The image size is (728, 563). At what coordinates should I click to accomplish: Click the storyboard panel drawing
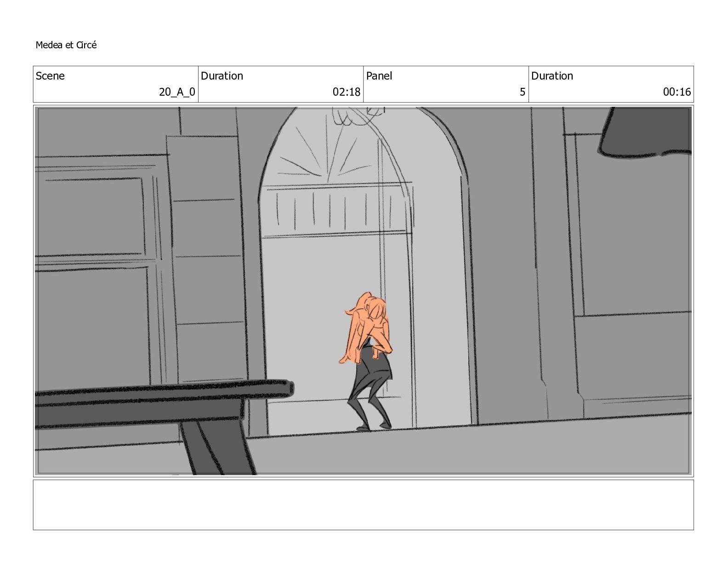tap(363, 291)
